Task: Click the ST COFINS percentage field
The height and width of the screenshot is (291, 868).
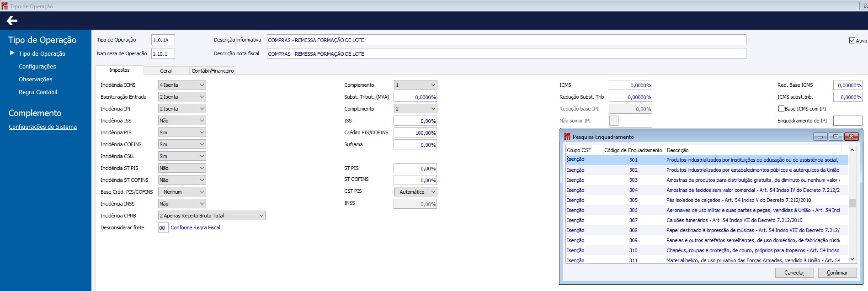Action: coord(415,180)
